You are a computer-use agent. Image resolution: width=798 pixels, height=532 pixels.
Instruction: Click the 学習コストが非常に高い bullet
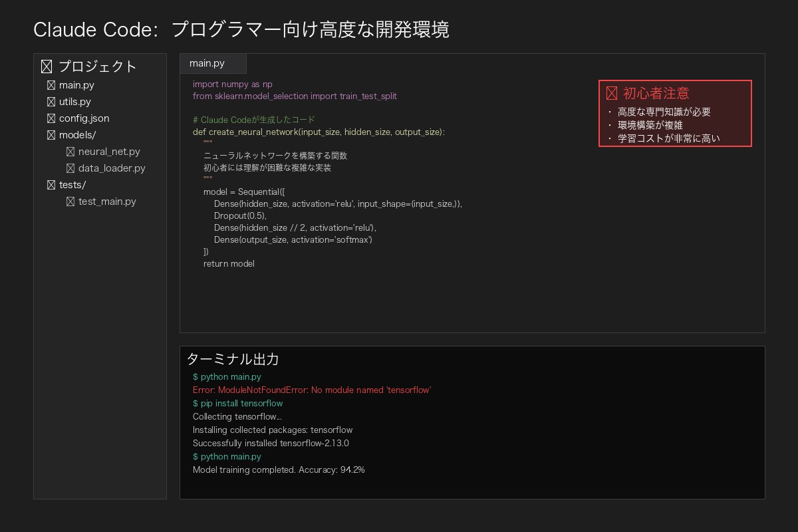click(x=669, y=138)
